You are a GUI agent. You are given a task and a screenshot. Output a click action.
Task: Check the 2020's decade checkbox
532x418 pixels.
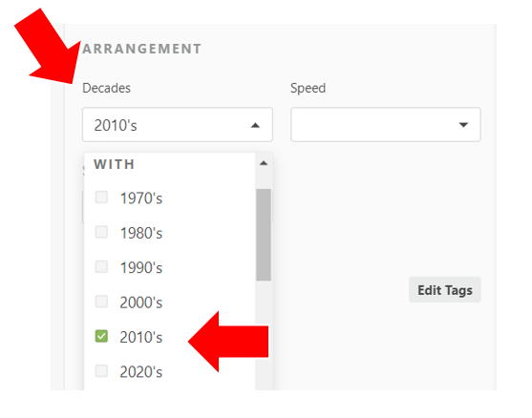pyautogui.click(x=101, y=371)
